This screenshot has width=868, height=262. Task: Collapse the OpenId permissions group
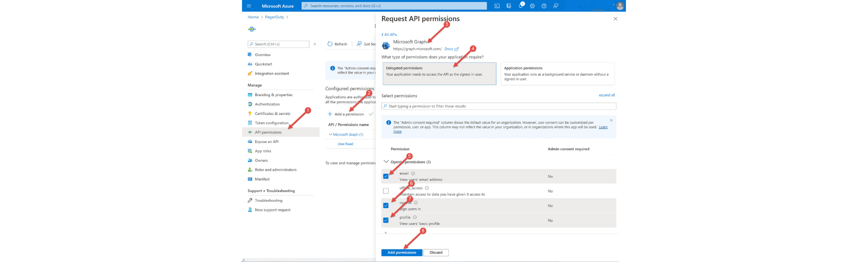(x=386, y=162)
